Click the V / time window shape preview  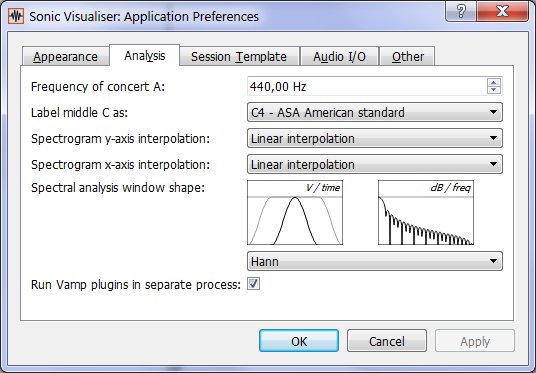295,212
